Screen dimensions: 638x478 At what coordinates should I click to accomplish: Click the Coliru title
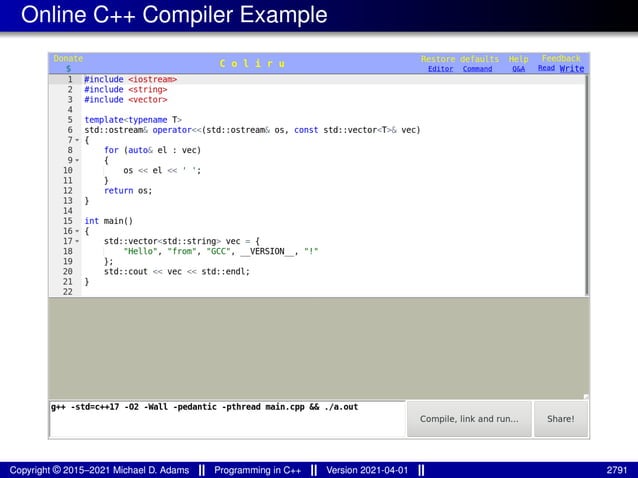pos(252,63)
